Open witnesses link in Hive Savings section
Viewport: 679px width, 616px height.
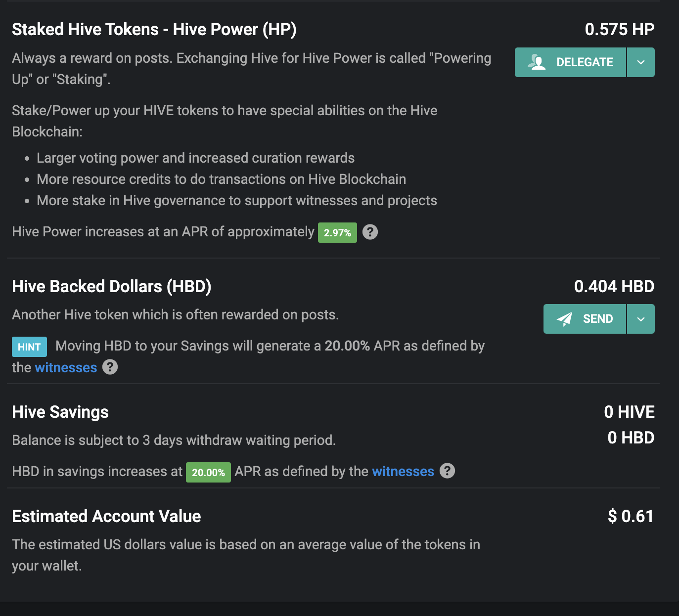[403, 471]
